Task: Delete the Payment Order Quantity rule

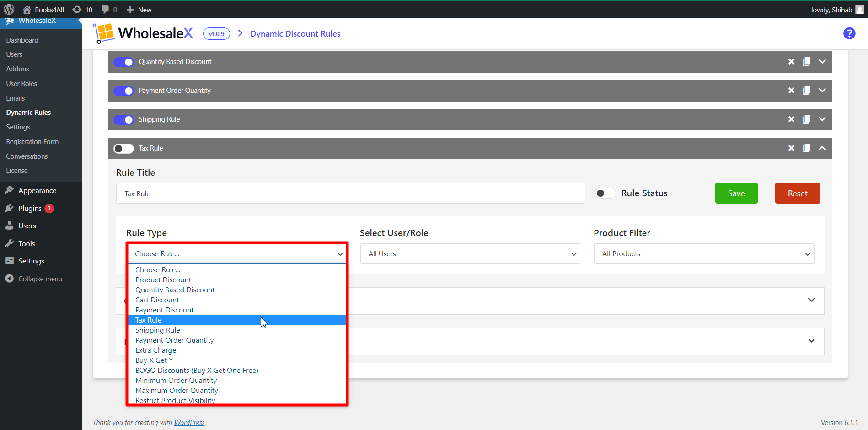Action: (791, 91)
